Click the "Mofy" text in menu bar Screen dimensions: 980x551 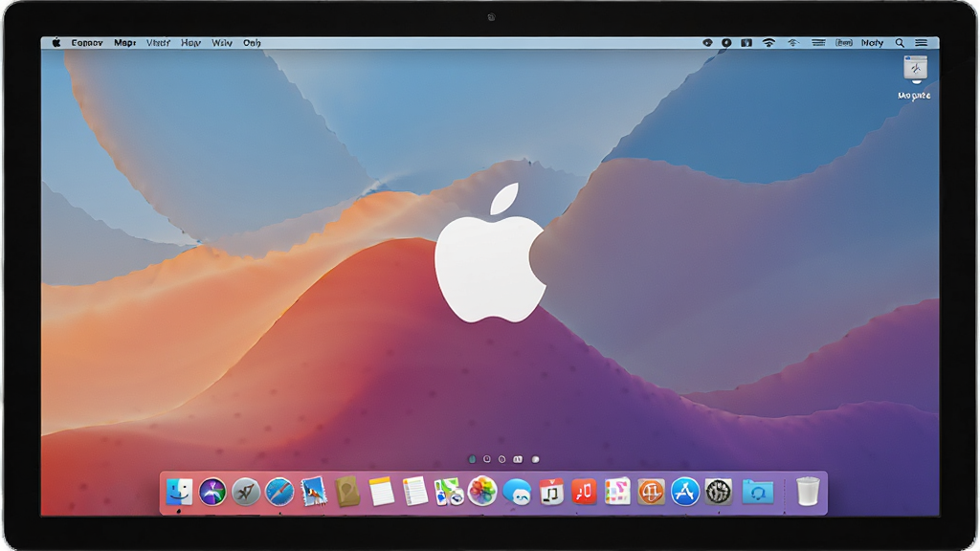[872, 43]
